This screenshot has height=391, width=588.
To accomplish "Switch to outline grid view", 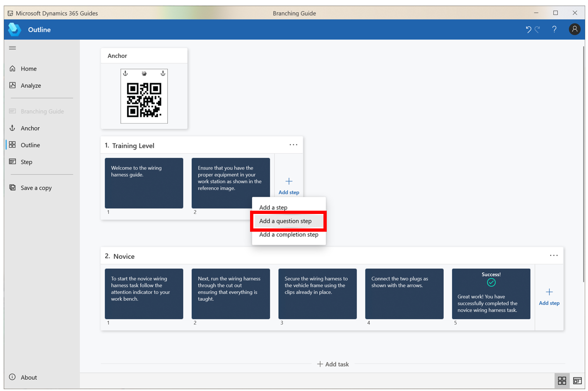I will [562, 380].
